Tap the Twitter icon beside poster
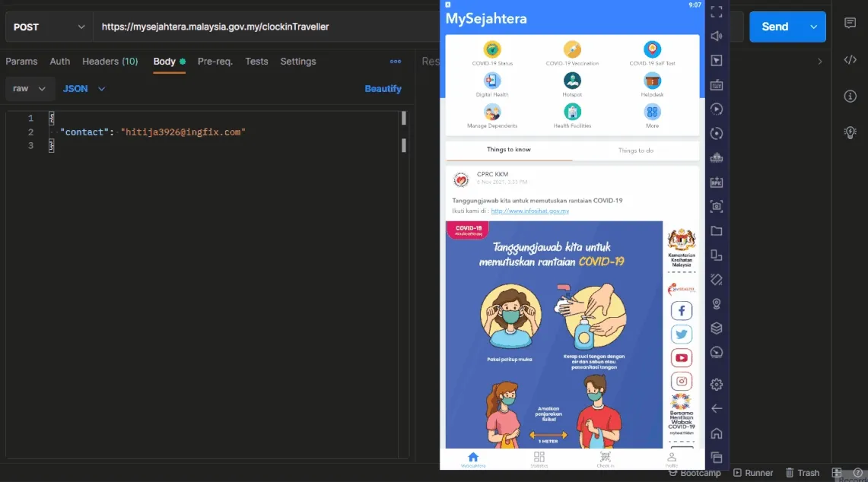The height and width of the screenshot is (482, 868). (682, 335)
